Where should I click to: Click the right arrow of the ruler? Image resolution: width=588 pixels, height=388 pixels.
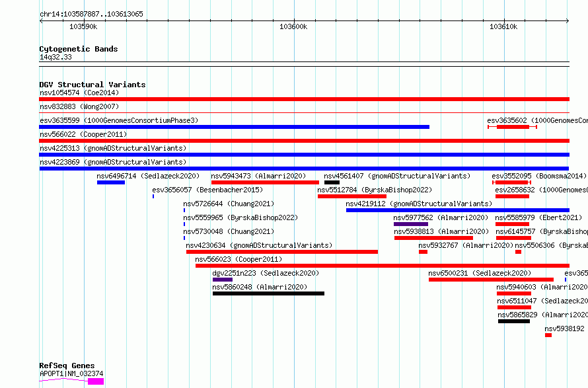(568, 21)
